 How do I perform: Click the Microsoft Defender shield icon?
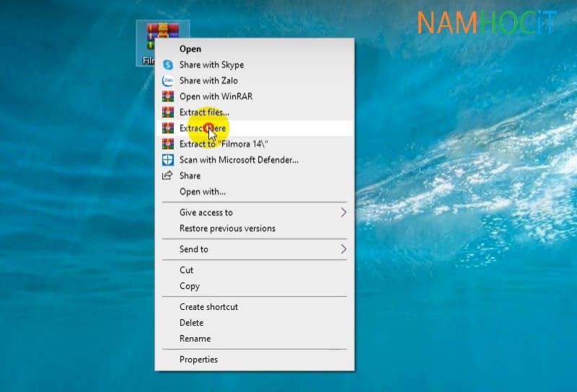tap(168, 160)
